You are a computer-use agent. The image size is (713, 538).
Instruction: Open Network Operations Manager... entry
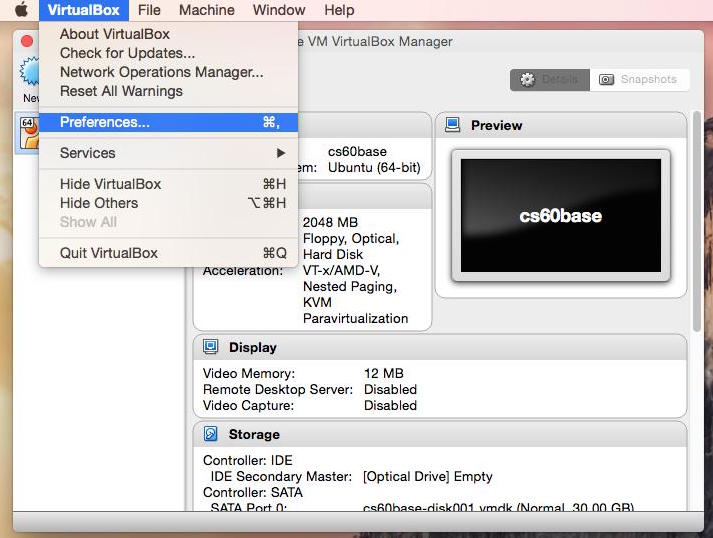169,72
